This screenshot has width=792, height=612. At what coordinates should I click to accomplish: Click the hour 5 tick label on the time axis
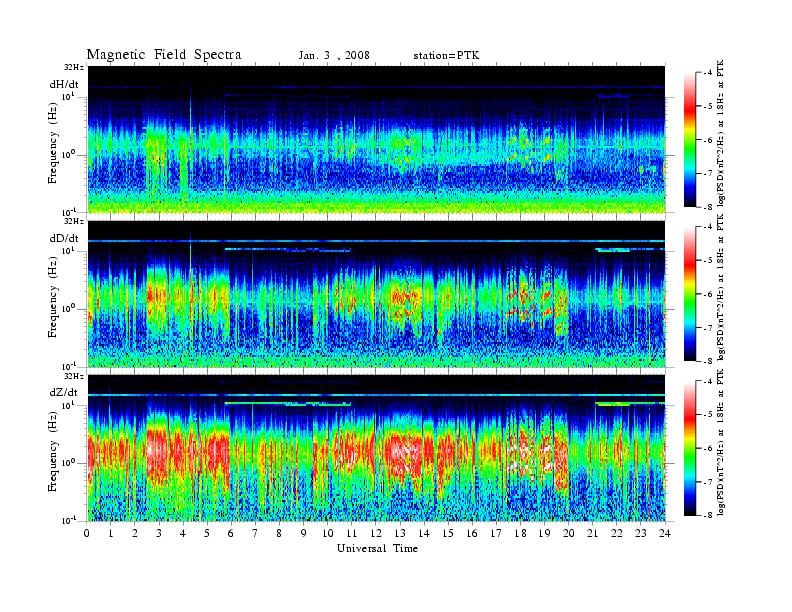coord(207,533)
